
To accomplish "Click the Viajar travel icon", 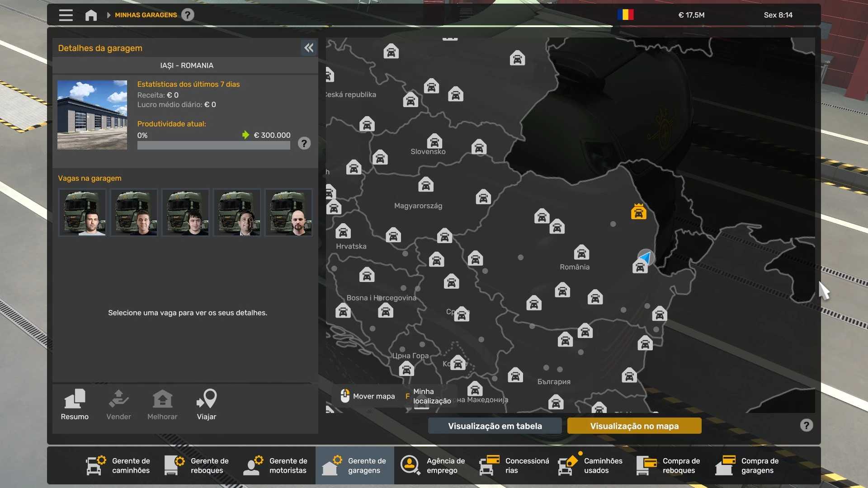I will click(207, 404).
